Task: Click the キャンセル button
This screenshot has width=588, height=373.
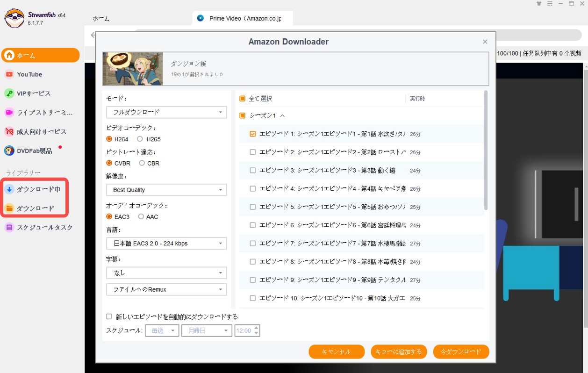Action: point(337,351)
